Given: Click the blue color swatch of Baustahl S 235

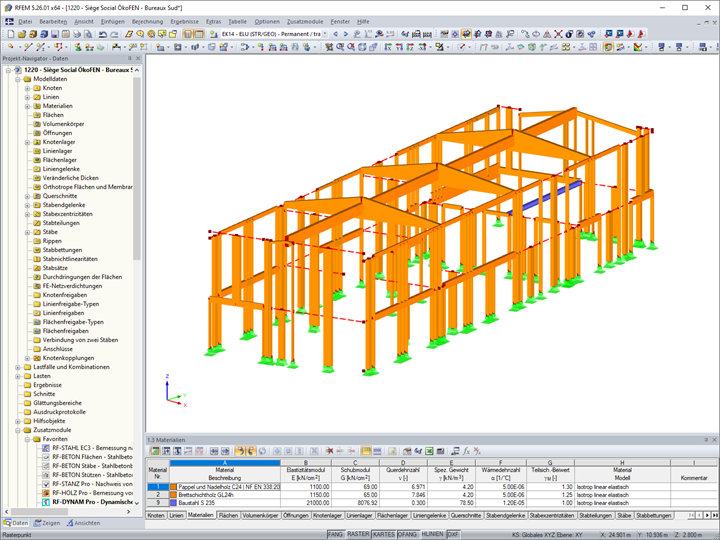Looking at the screenshot, I should point(174,503).
